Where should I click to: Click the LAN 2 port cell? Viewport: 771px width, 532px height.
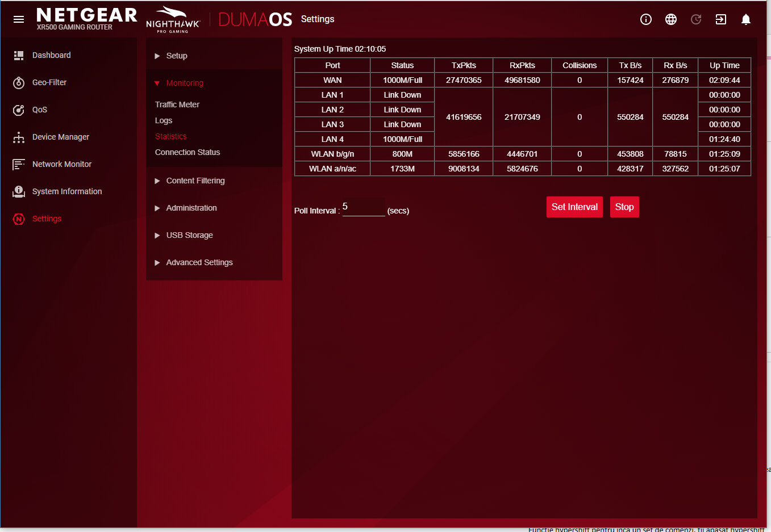(332, 110)
